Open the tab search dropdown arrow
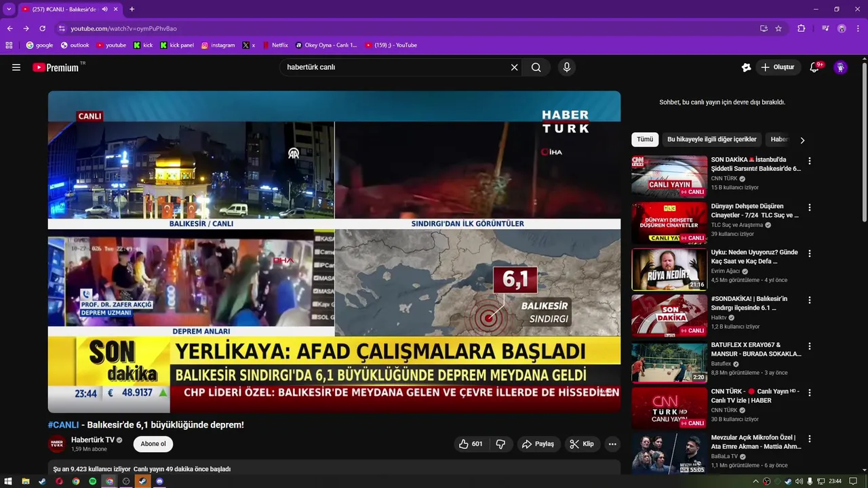Viewport: 868px width, 488px height. 9,9
